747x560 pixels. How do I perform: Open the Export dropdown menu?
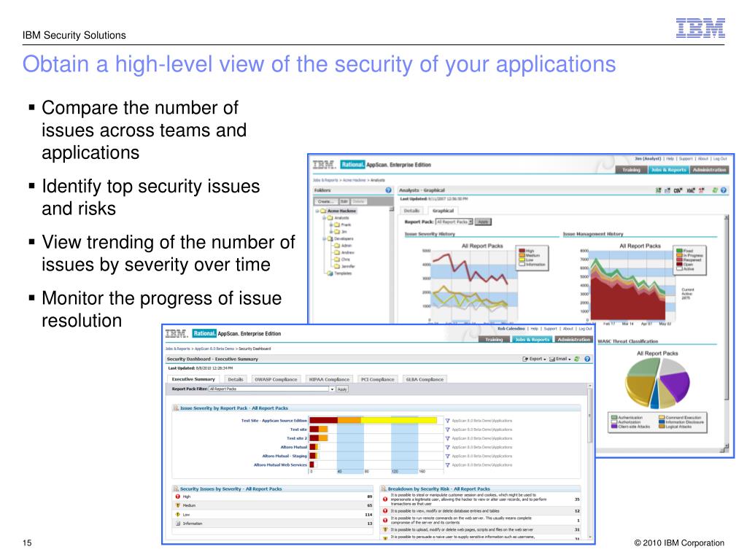point(534,359)
